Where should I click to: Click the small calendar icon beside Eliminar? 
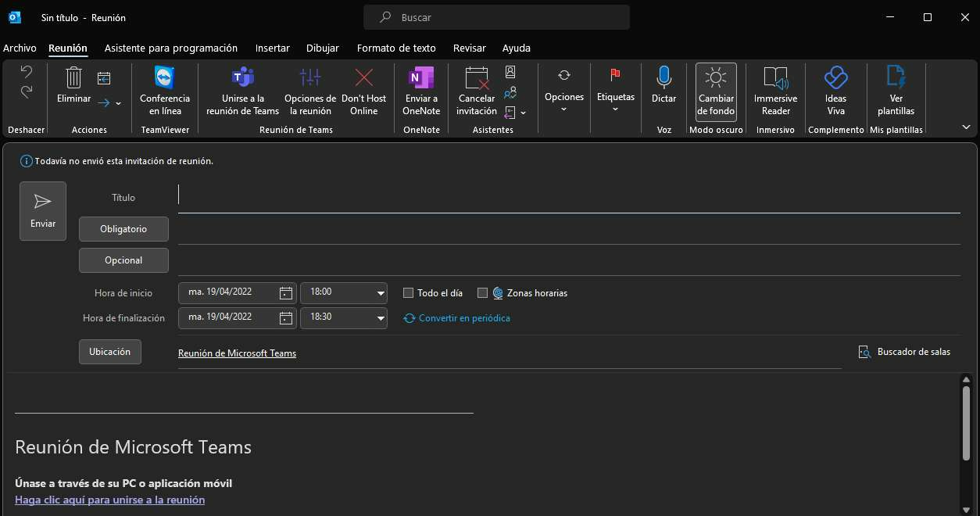(x=104, y=77)
